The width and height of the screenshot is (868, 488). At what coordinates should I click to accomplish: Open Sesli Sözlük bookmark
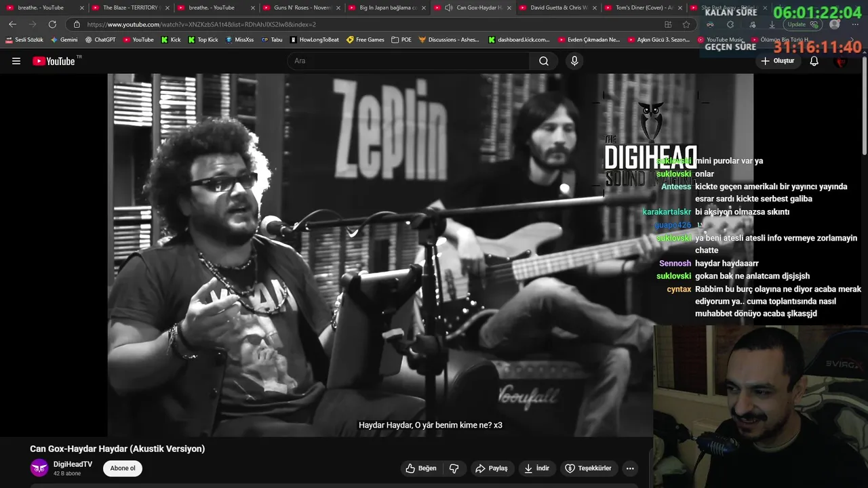(24, 40)
